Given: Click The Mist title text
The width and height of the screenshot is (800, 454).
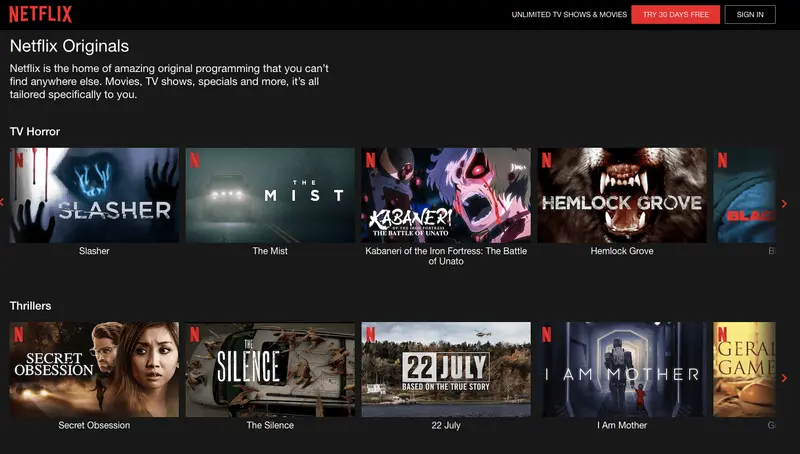Looking at the screenshot, I should coord(270,251).
